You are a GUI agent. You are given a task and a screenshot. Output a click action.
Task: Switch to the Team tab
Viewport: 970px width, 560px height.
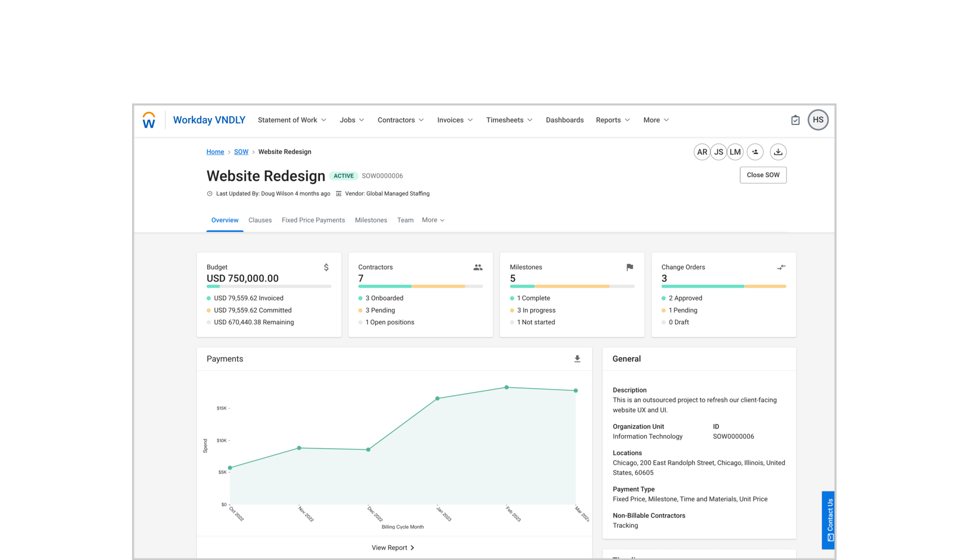click(x=405, y=220)
